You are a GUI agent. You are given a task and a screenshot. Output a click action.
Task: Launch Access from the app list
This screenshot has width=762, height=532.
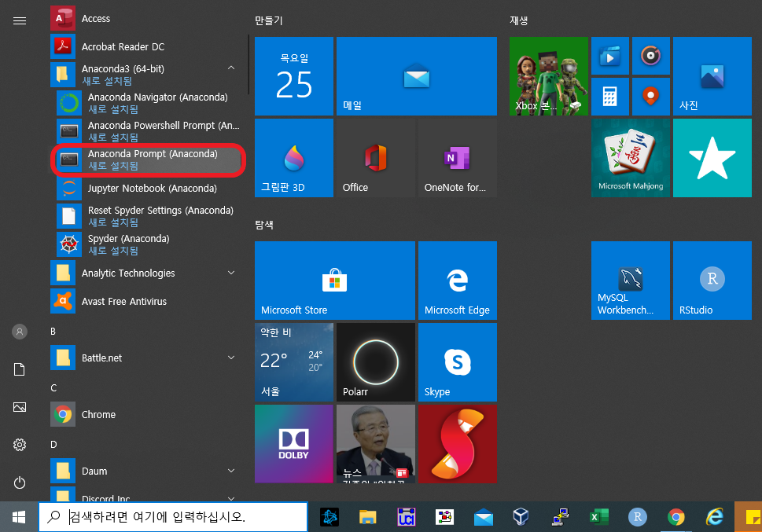145,18
